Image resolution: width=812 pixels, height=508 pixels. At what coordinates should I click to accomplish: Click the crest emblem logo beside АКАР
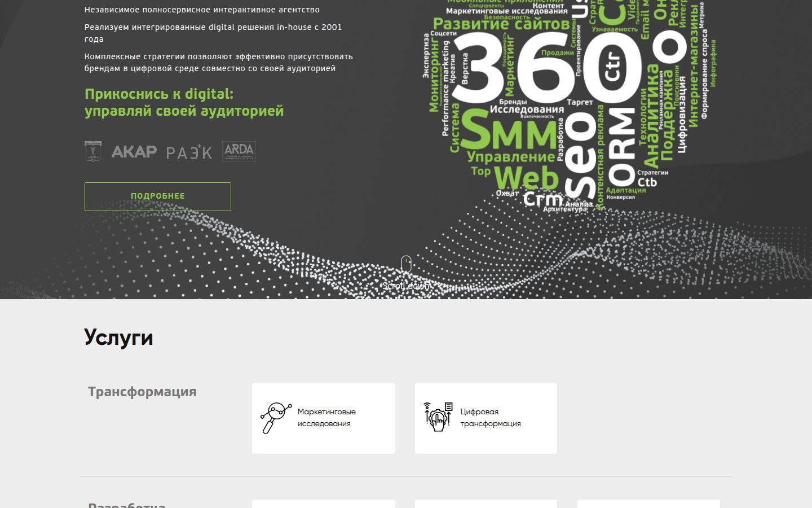coord(93,151)
